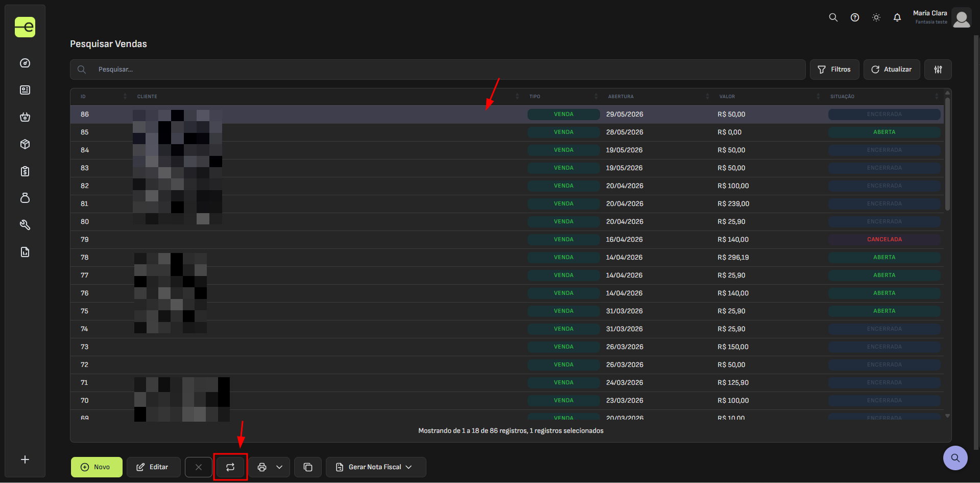
Task: Click the R$ 125,90 value cell
Action: [733, 383]
